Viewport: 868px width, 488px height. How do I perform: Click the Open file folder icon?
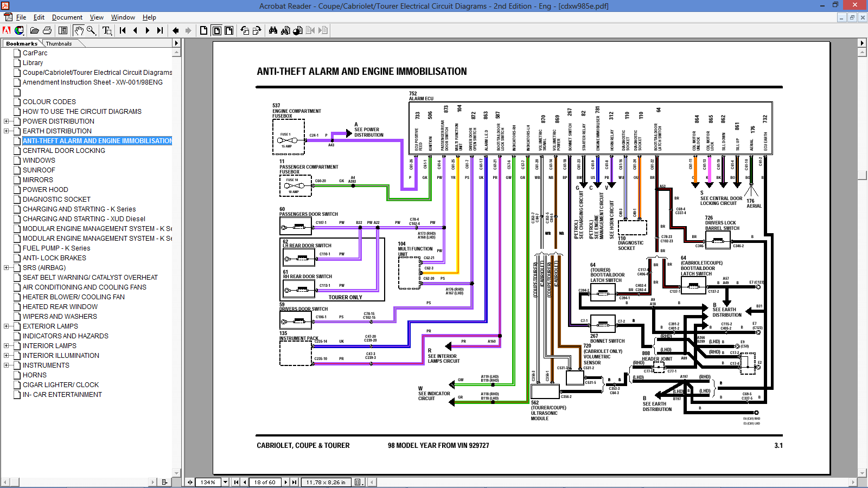[34, 30]
